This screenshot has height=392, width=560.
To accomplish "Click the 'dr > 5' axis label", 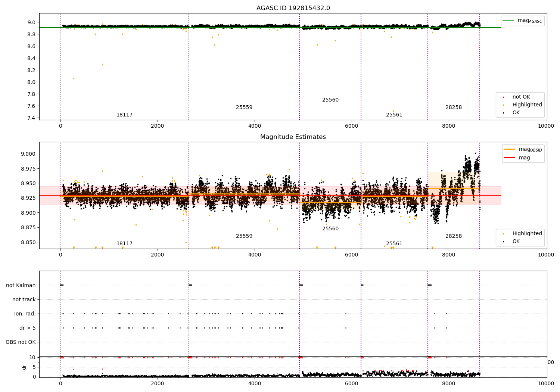I will 28,328.
